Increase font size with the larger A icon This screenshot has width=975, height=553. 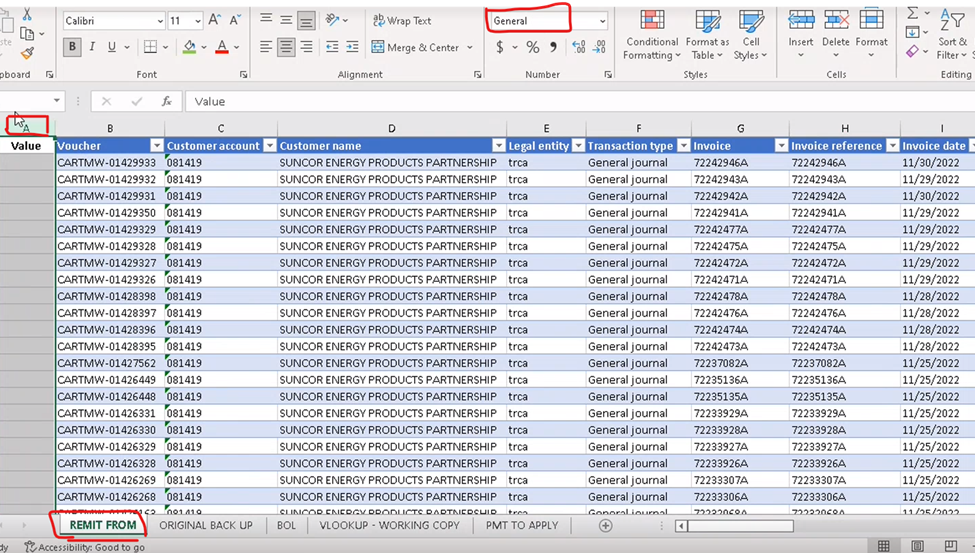pyautogui.click(x=215, y=21)
